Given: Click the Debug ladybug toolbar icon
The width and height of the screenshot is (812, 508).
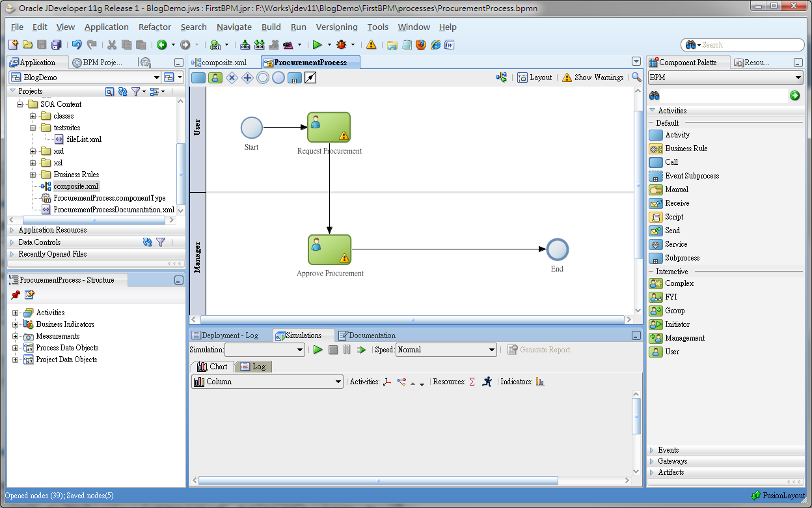Looking at the screenshot, I should click(342, 45).
